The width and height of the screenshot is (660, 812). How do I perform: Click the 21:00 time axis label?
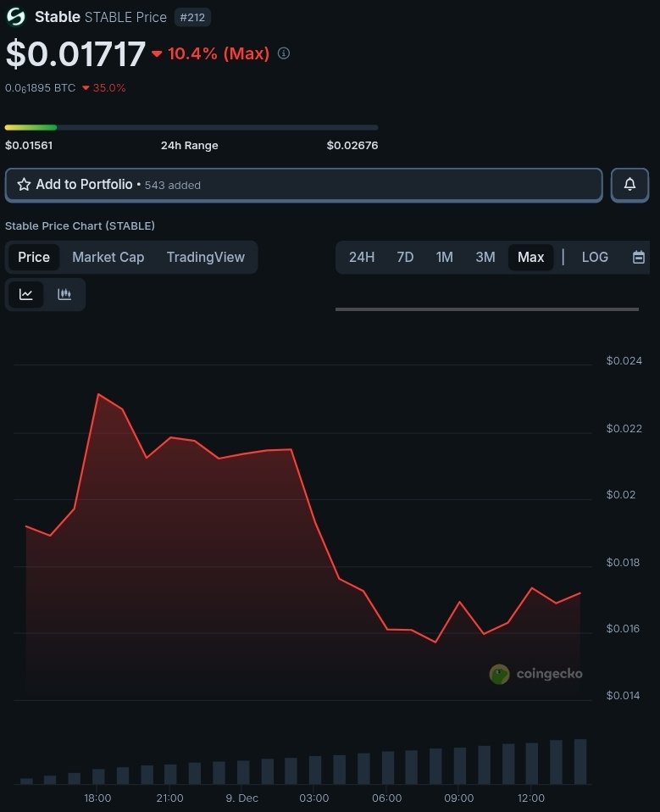(x=169, y=798)
